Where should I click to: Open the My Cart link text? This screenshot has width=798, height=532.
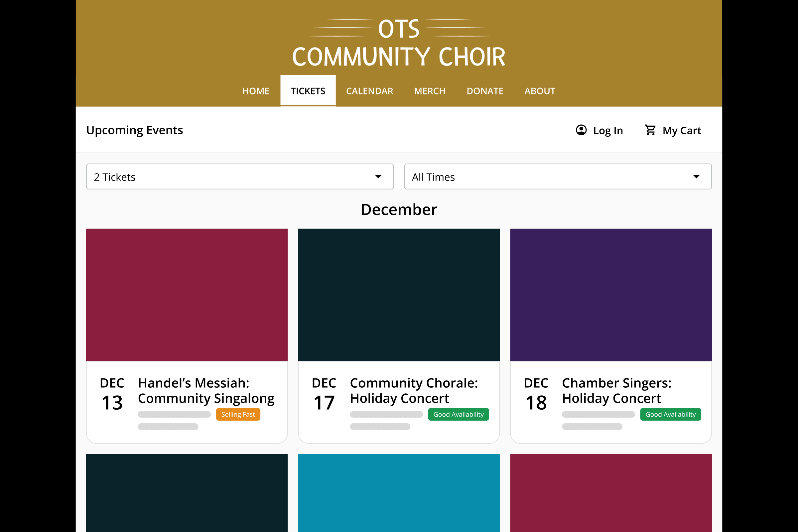point(682,131)
